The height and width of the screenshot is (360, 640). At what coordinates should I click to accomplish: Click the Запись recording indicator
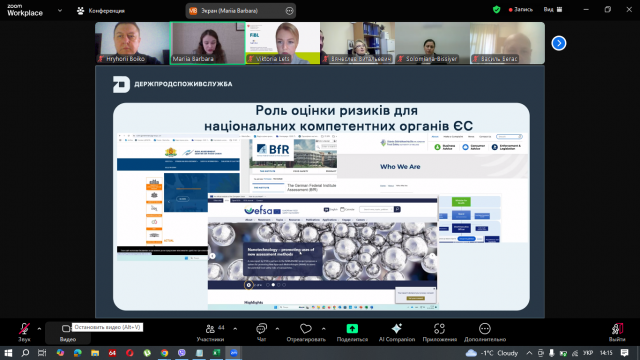pos(521,10)
